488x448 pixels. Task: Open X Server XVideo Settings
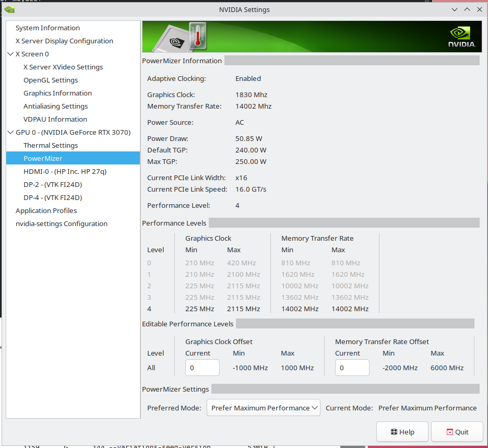point(63,67)
